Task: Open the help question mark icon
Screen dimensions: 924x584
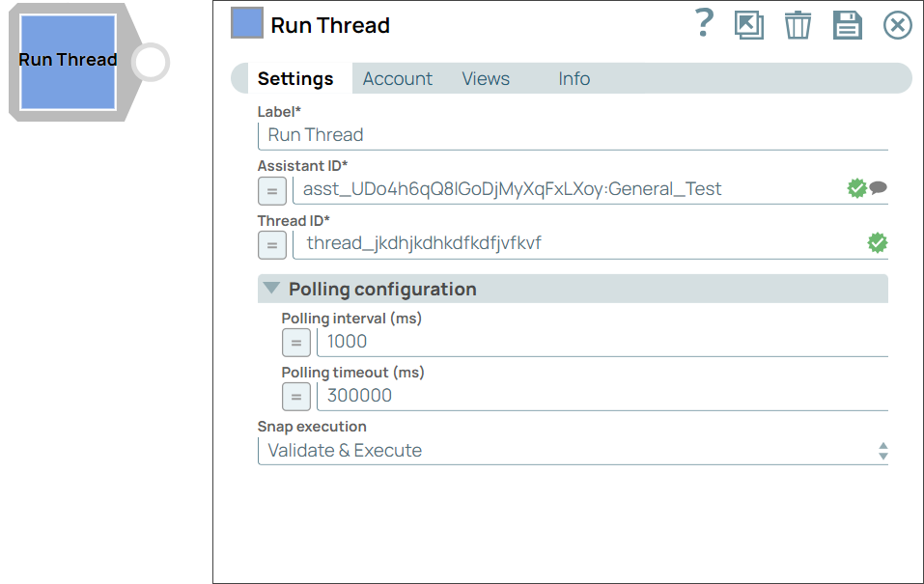Action: [705, 24]
